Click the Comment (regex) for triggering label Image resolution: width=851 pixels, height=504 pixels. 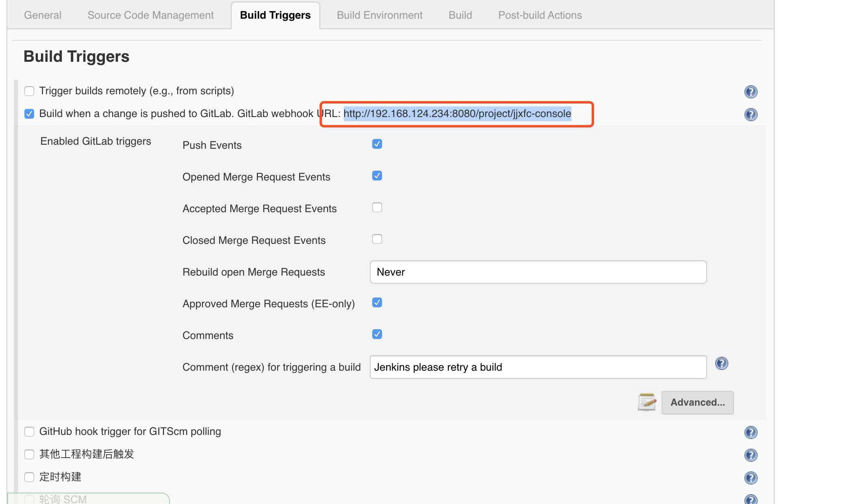coord(271,367)
